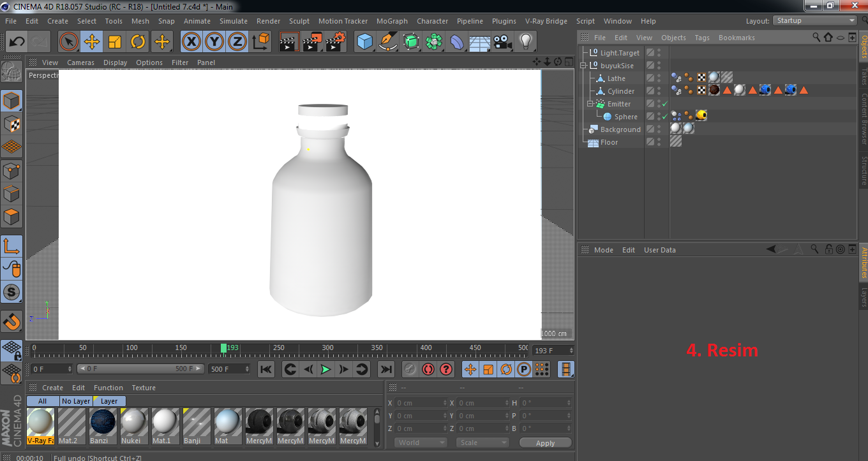The width and height of the screenshot is (868, 461).
Task: Click the Undo arrow icon in toolbar
Action: tap(17, 42)
